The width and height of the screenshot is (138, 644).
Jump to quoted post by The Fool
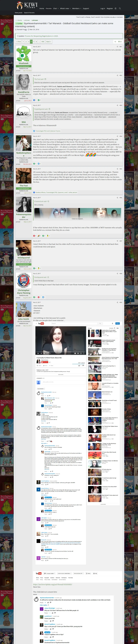(45, 79)
